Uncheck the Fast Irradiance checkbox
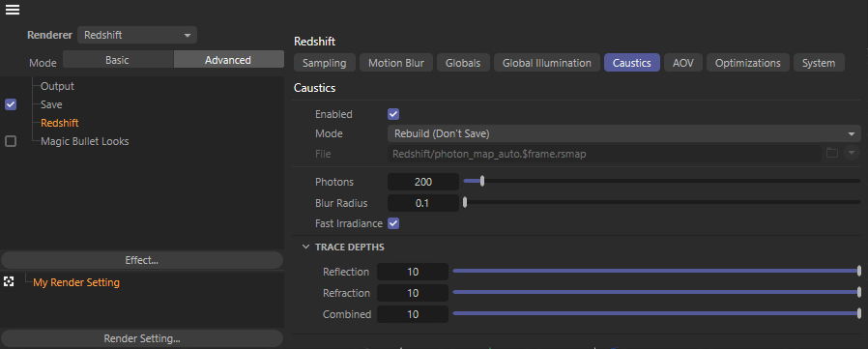 click(393, 223)
